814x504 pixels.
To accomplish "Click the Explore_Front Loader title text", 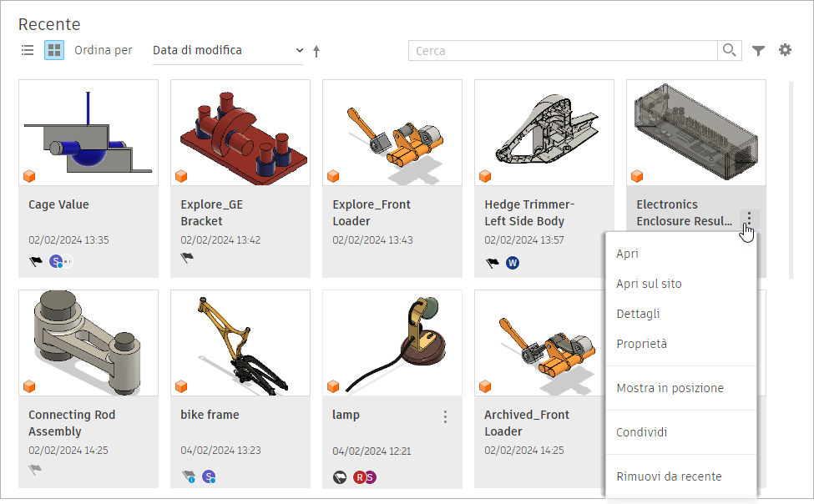I will pos(372,213).
